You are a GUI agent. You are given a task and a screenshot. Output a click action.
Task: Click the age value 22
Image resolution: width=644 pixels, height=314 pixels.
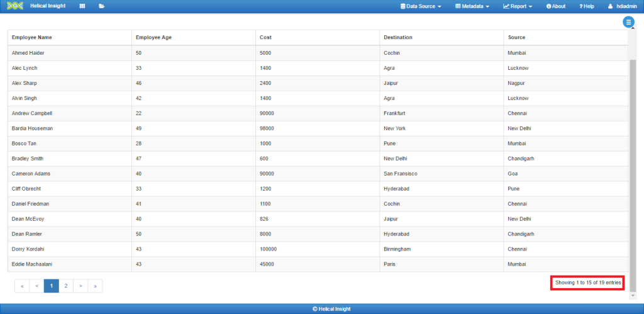coord(138,113)
